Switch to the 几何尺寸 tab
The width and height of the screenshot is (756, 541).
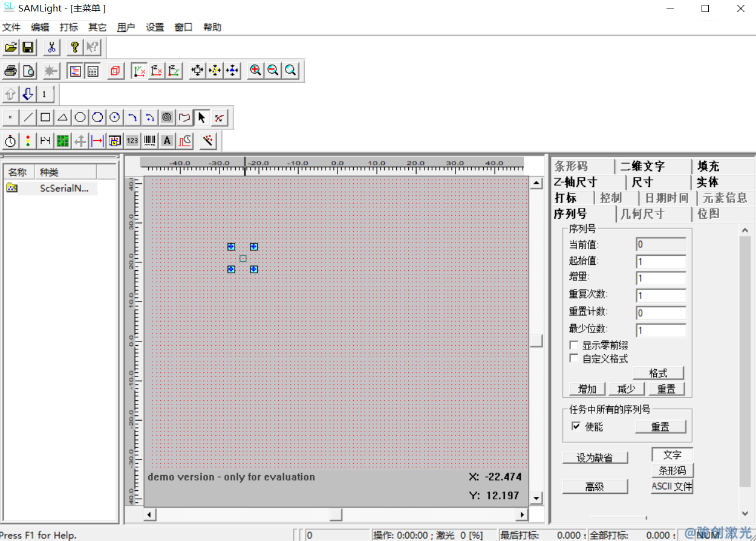(642, 213)
